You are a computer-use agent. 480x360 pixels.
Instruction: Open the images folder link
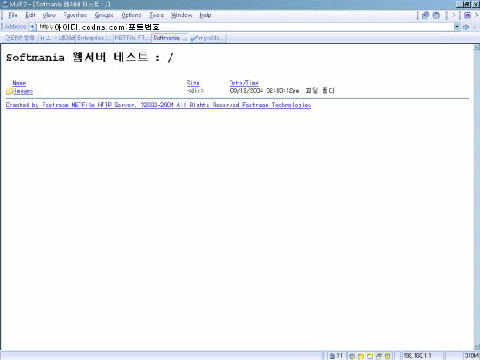click(23, 91)
